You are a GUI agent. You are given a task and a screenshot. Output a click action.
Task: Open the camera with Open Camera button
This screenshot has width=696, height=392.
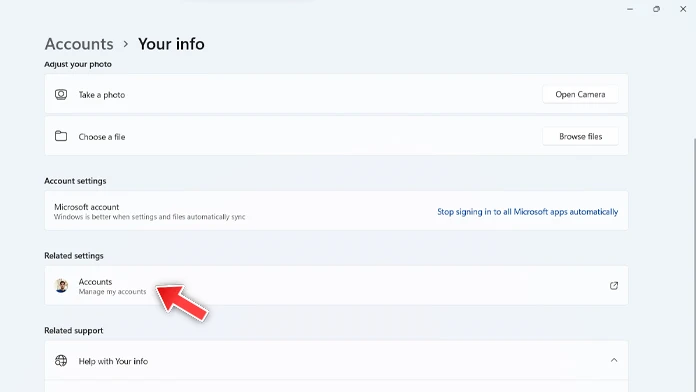580,94
